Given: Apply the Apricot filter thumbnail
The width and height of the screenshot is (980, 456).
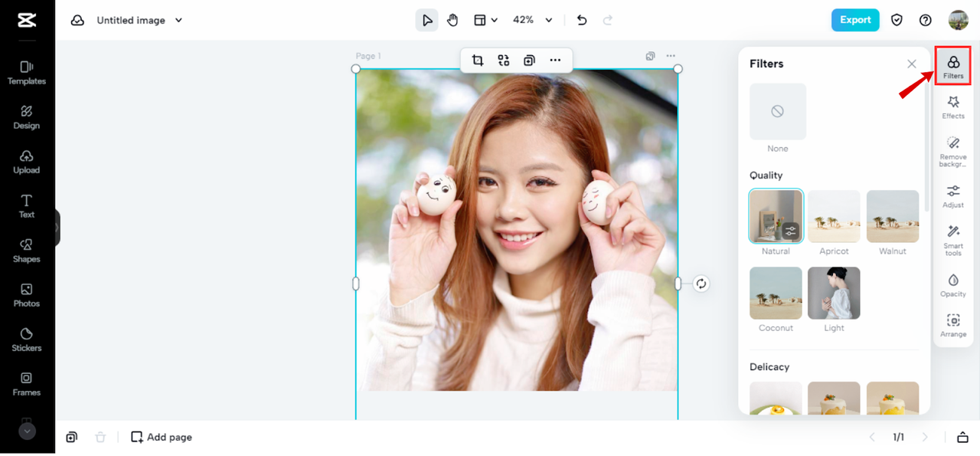Looking at the screenshot, I should [x=834, y=217].
